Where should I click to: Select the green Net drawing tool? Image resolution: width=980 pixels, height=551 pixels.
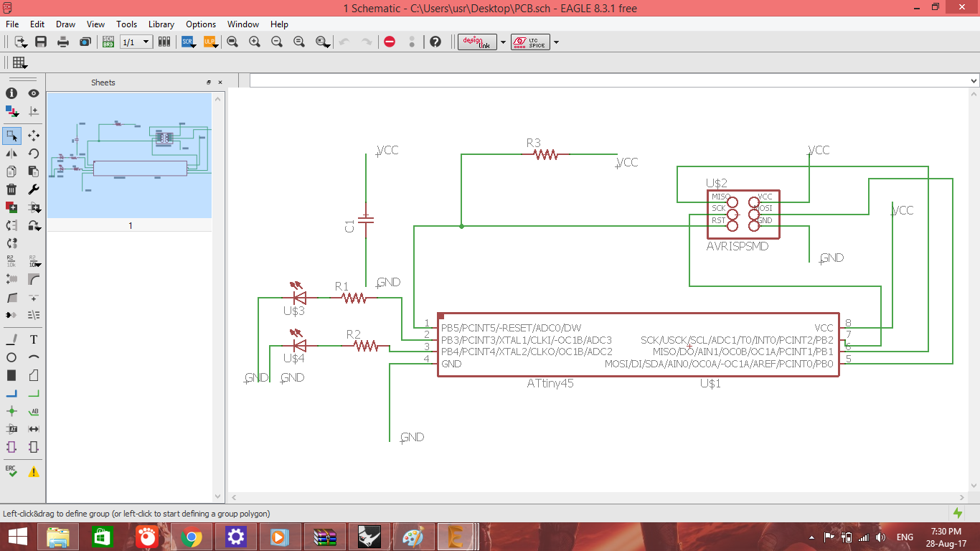point(34,393)
